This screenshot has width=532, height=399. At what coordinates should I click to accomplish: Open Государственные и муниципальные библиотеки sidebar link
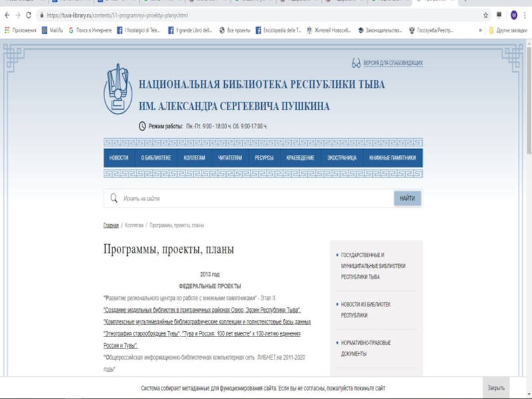coord(373,266)
